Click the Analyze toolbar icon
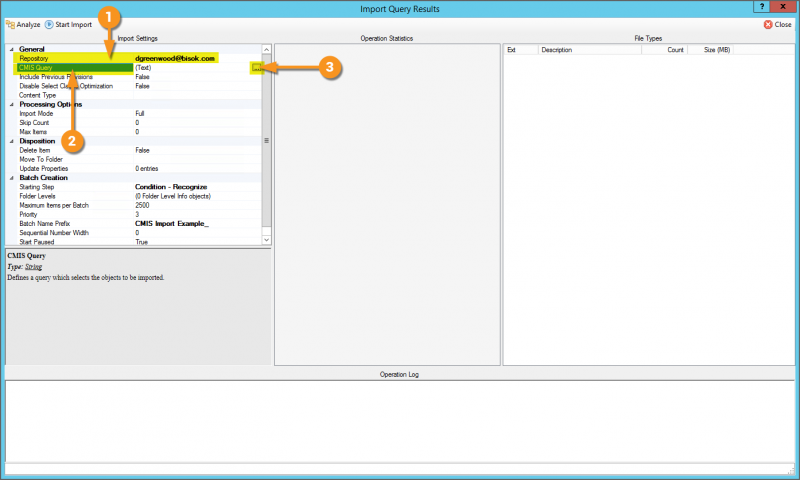Viewport: 800px width, 480px height. pyautogui.click(x=10, y=24)
